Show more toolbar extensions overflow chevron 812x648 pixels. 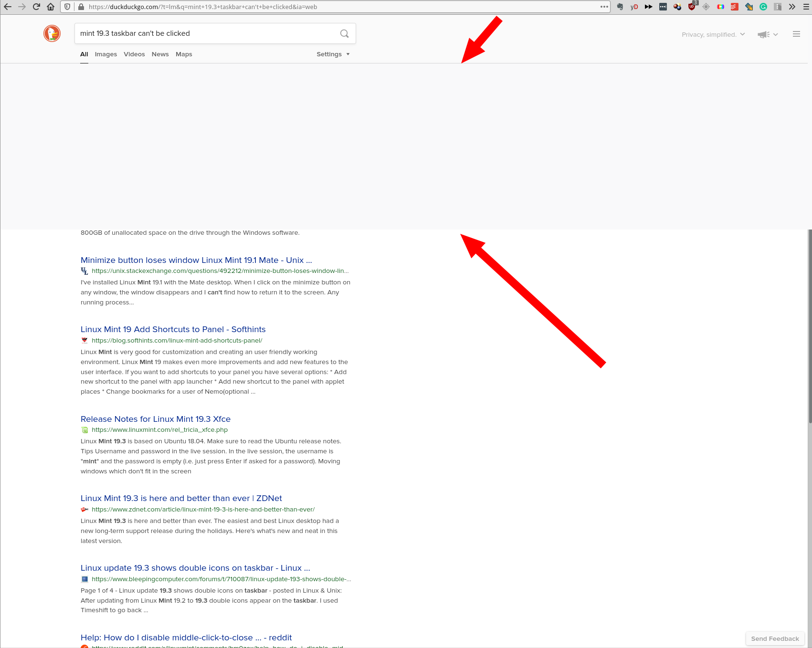792,7
